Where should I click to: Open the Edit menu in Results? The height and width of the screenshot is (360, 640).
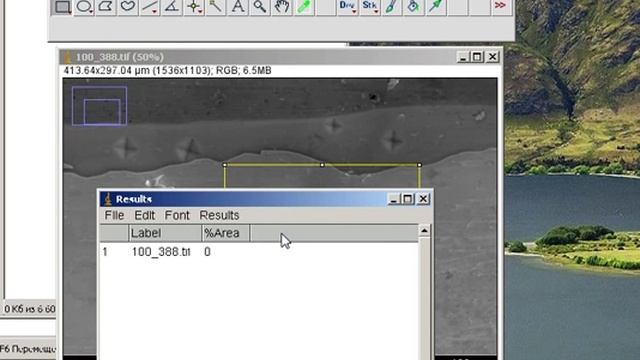(x=144, y=215)
